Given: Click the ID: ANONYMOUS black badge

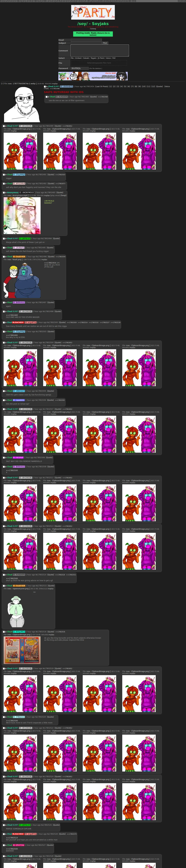Looking at the screenshot, I should click(x=27, y=192).
